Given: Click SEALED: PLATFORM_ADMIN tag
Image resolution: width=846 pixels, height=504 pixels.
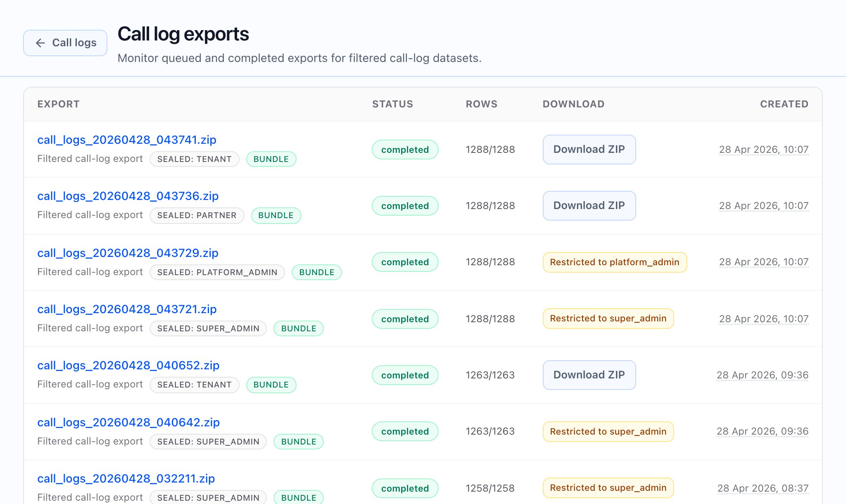Looking at the screenshot, I should click(x=217, y=272).
